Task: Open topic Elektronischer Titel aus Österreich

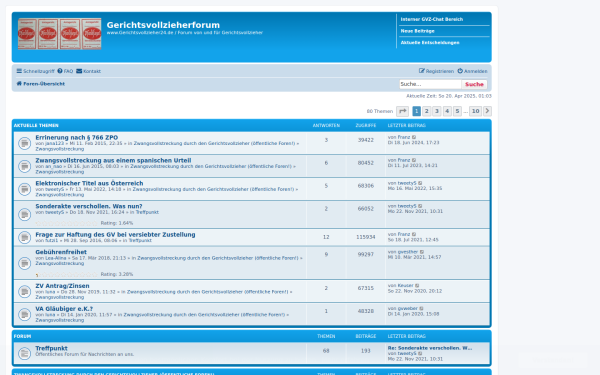Action: coord(89,183)
